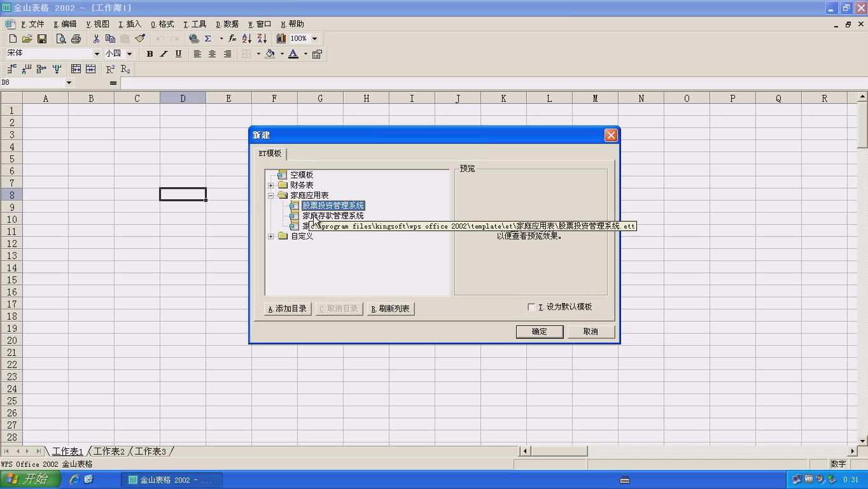Viewport: 868px width, 489px height.
Task: Select the 家庭存款管理系统 template item
Action: pyautogui.click(x=333, y=216)
